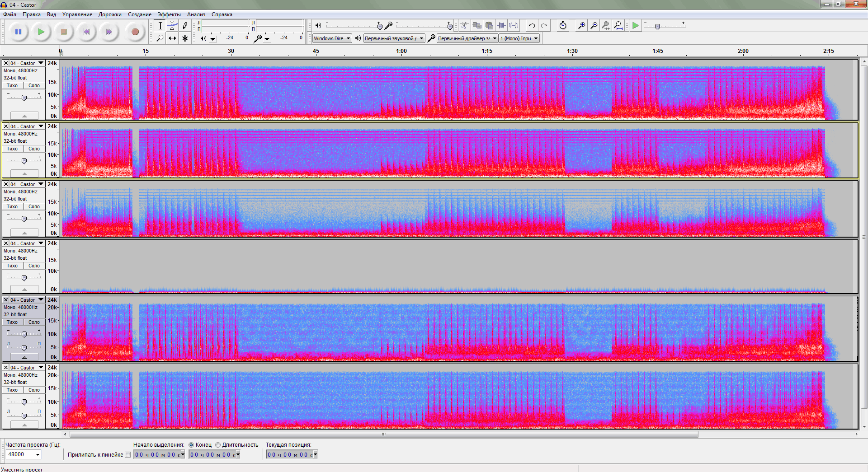This screenshot has width=868, height=472.
Task: Open the 'Правка' menu
Action: click(x=32, y=14)
